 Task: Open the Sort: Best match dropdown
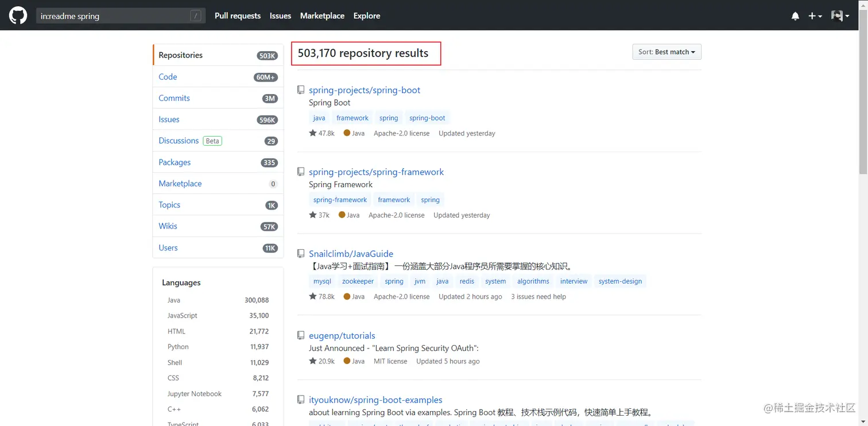pyautogui.click(x=666, y=52)
